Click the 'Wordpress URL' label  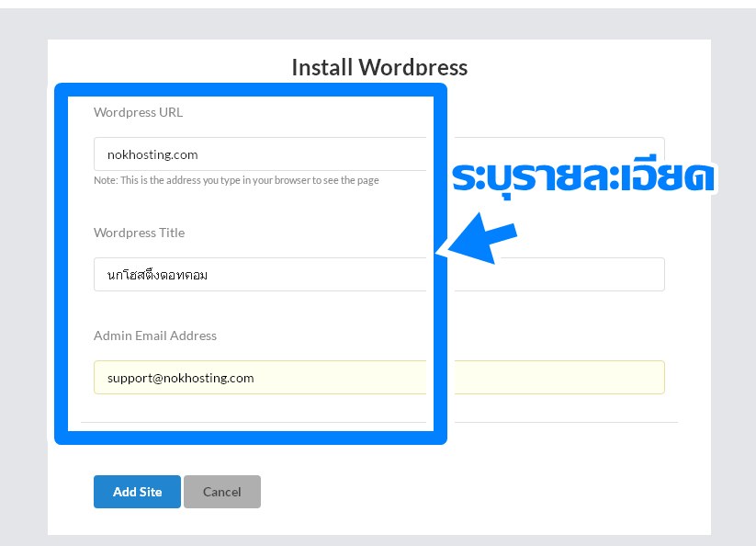139,112
